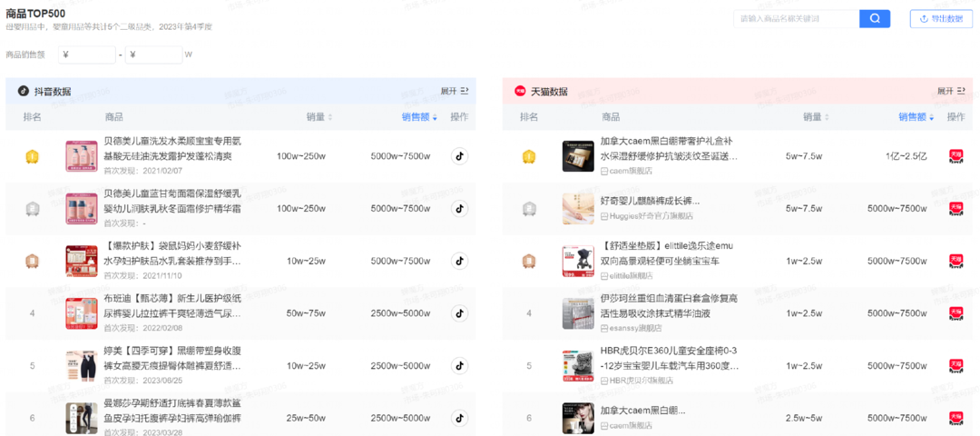Open the esanssy旗舰店 store link
This screenshot has height=436, width=980.
(x=632, y=329)
